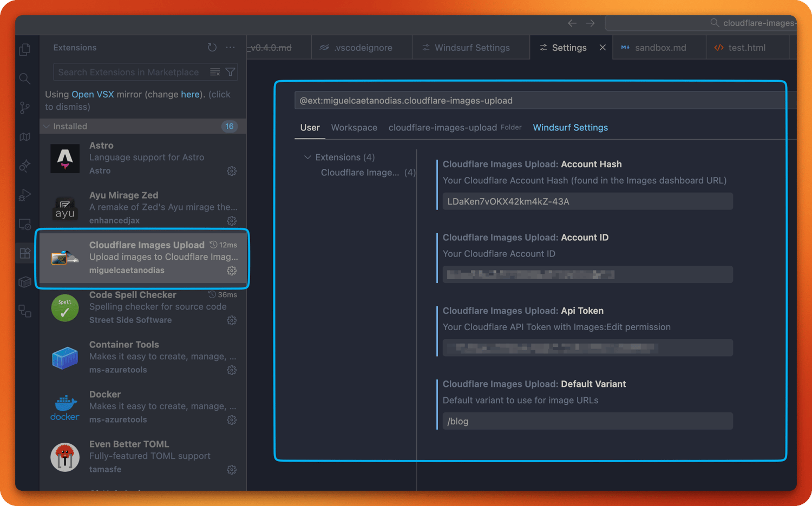Open the map-shaped view in the activity bar
Screen dimensions: 812x506
pos(25,137)
